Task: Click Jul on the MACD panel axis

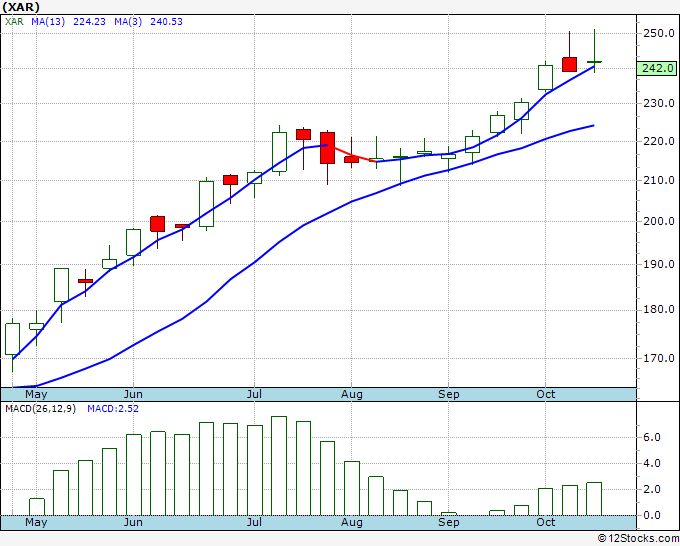Action: coord(254,522)
